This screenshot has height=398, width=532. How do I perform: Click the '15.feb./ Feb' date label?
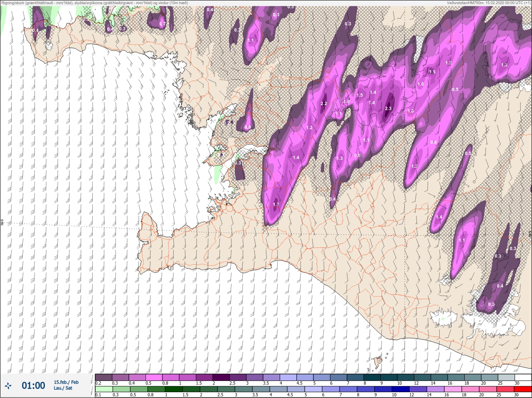pyautogui.click(x=66, y=382)
